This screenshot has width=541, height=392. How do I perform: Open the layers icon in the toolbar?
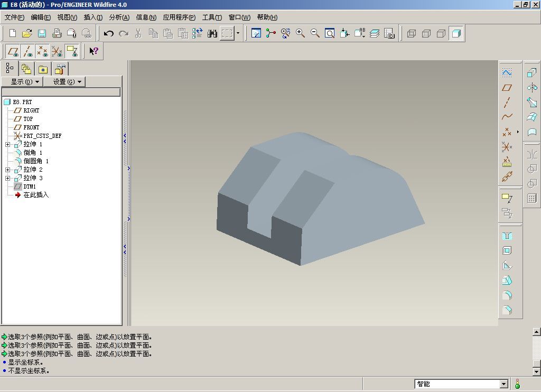pos(375,33)
